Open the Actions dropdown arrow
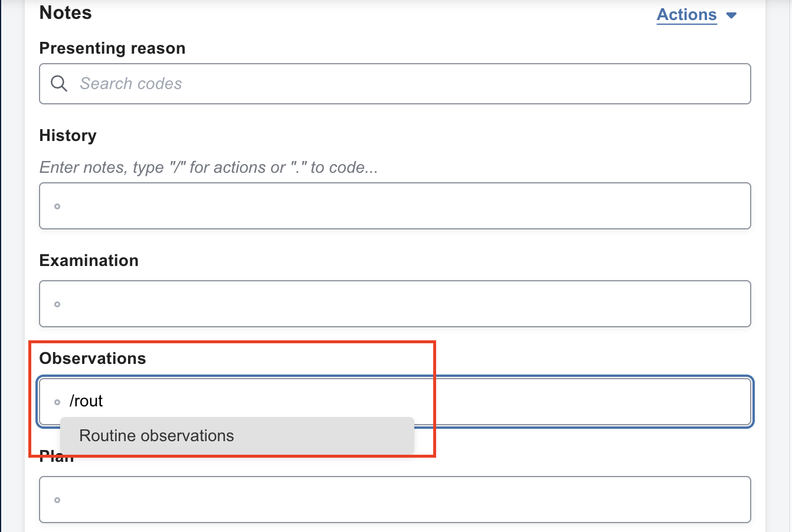The height and width of the screenshot is (532, 792). coord(732,15)
